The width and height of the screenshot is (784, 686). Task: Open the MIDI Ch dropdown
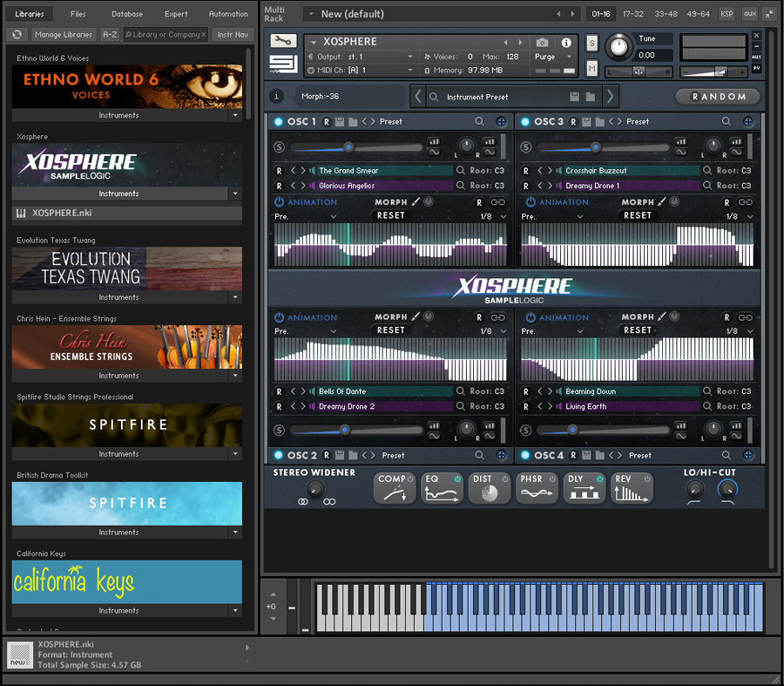[x=410, y=70]
